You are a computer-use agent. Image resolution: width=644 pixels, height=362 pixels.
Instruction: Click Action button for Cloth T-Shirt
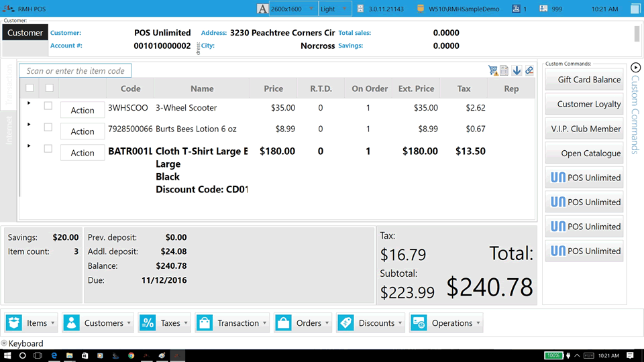[82, 153]
